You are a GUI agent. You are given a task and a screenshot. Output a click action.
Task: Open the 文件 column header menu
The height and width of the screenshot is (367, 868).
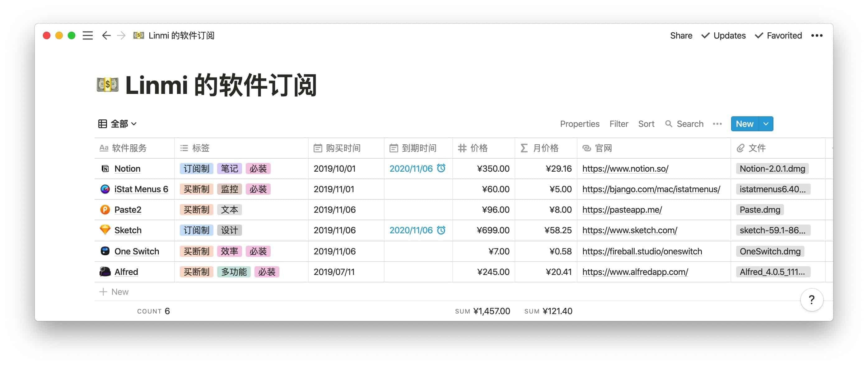pyautogui.click(x=778, y=148)
